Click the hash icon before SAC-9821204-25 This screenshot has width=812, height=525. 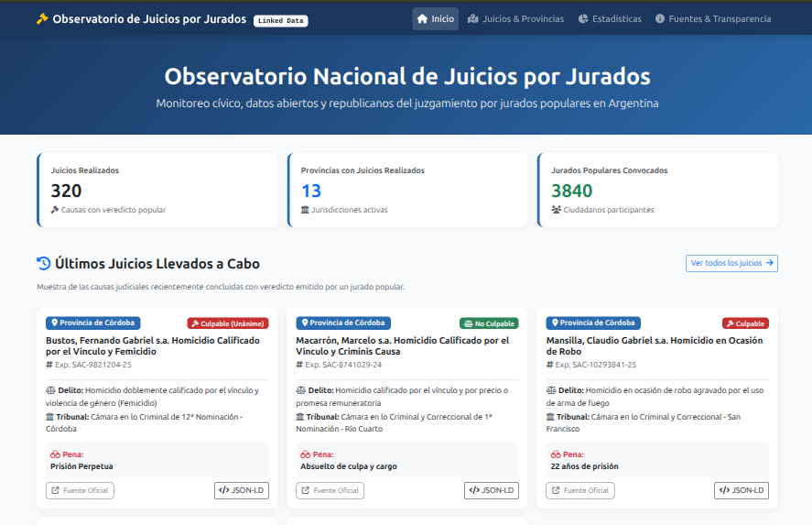click(x=49, y=365)
